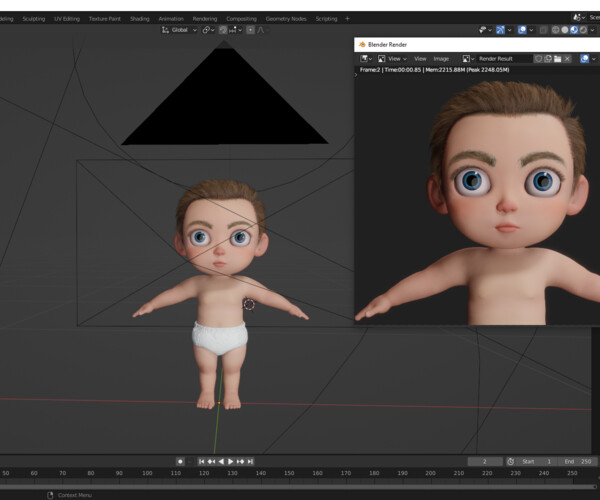
Task: Open the Animation workspace tab
Action: (171, 19)
